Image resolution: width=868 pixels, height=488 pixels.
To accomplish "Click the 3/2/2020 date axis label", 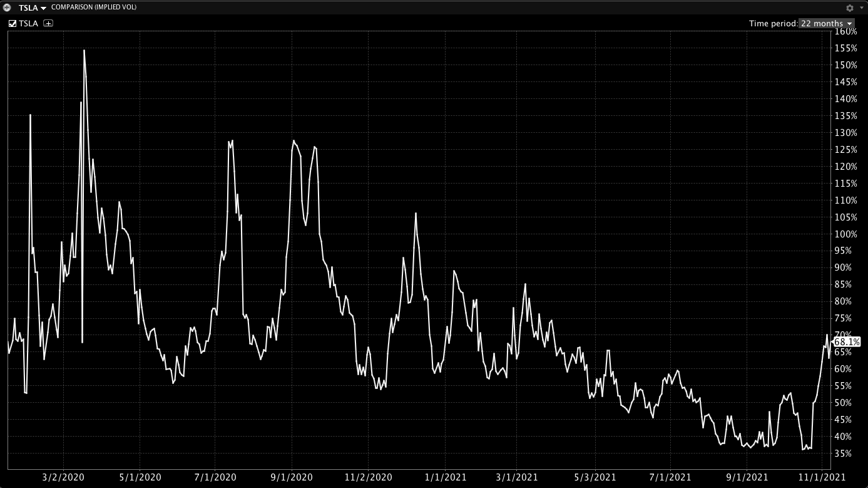I will pyautogui.click(x=63, y=477).
